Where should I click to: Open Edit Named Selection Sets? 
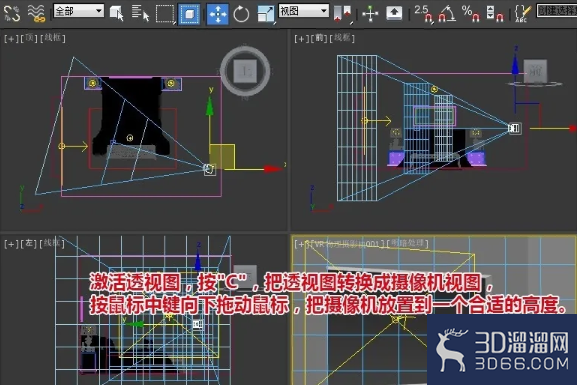coord(523,13)
